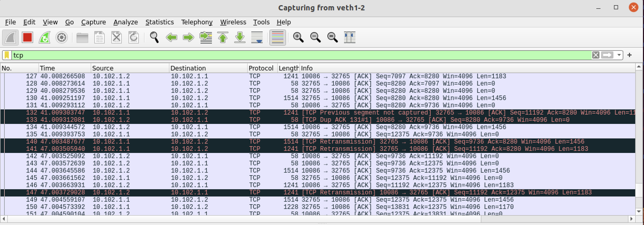This screenshot has width=644, height=225.
Task: Select packet 150 with Seq=13831
Action: [x=318, y=207]
